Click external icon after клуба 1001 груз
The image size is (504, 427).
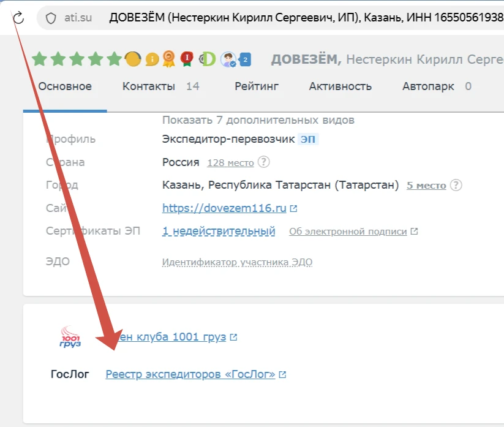click(x=234, y=338)
